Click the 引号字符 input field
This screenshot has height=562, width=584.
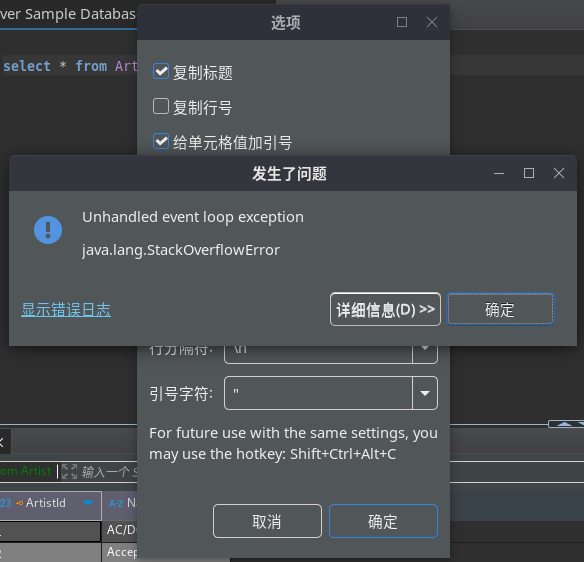(318, 393)
